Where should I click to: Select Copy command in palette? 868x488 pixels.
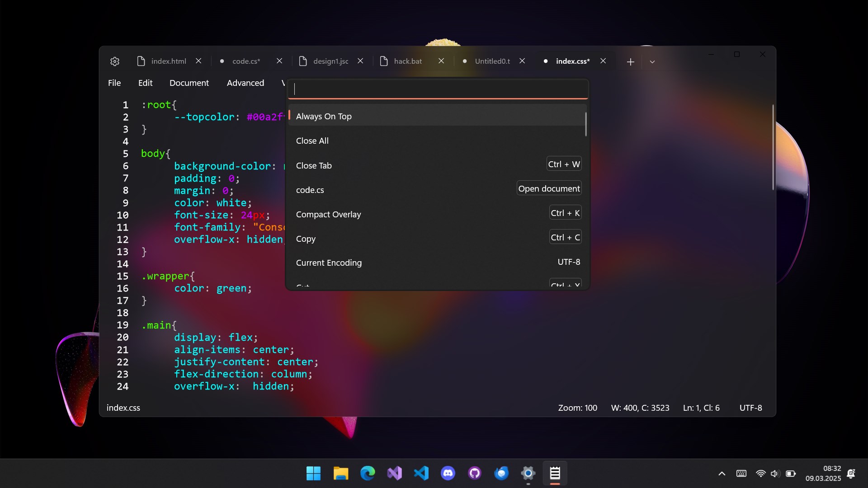click(437, 239)
